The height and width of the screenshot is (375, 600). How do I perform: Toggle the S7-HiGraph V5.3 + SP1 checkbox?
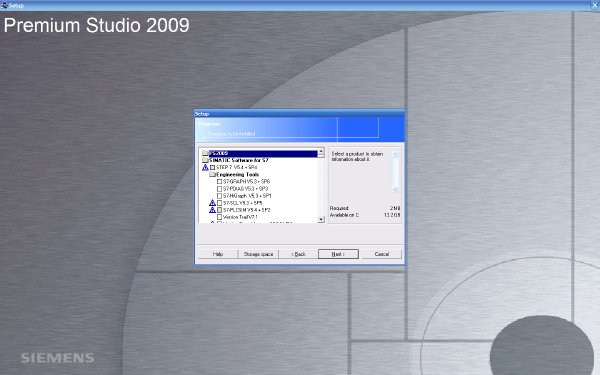[x=219, y=196]
